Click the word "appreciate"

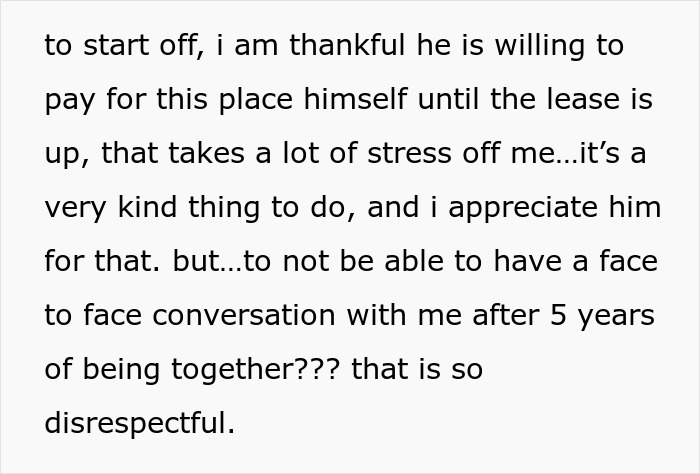click(x=523, y=209)
